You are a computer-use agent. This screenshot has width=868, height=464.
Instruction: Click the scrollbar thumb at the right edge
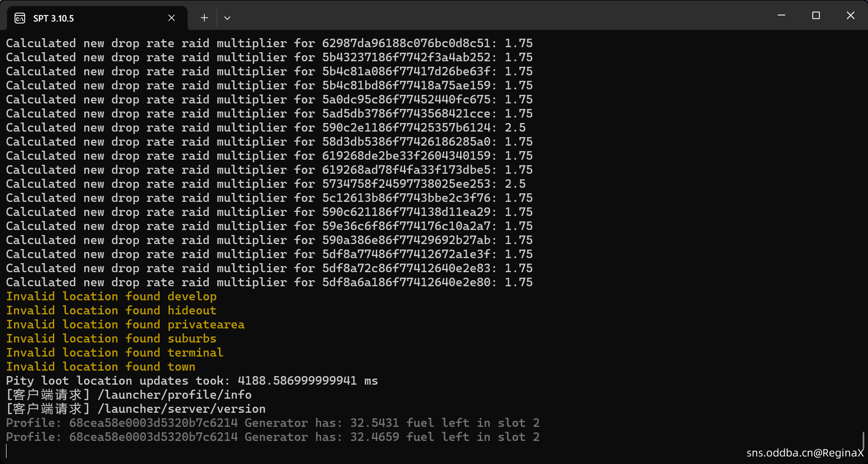[x=863, y=440]
